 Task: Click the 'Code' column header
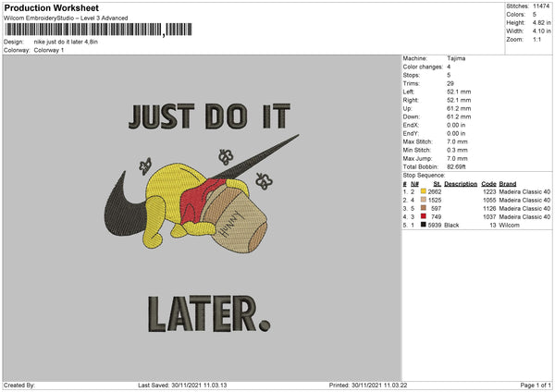tap(488, 184)
